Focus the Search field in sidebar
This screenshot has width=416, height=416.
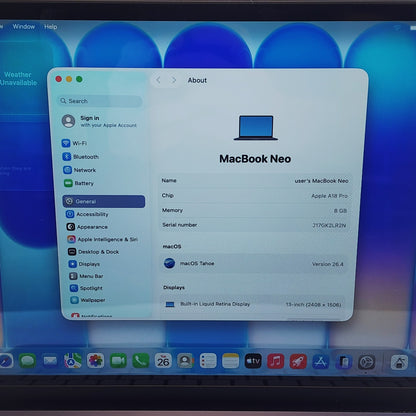coord(100,101)
